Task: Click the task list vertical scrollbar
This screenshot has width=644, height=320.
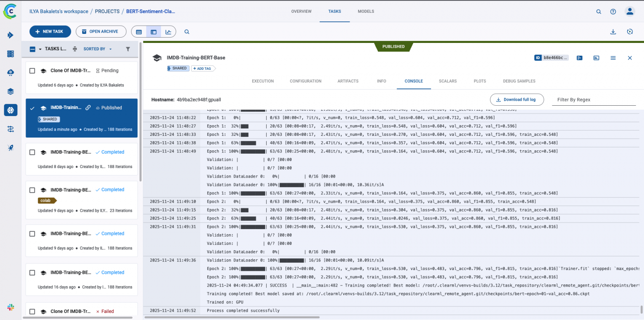Action: pos(142,111)
